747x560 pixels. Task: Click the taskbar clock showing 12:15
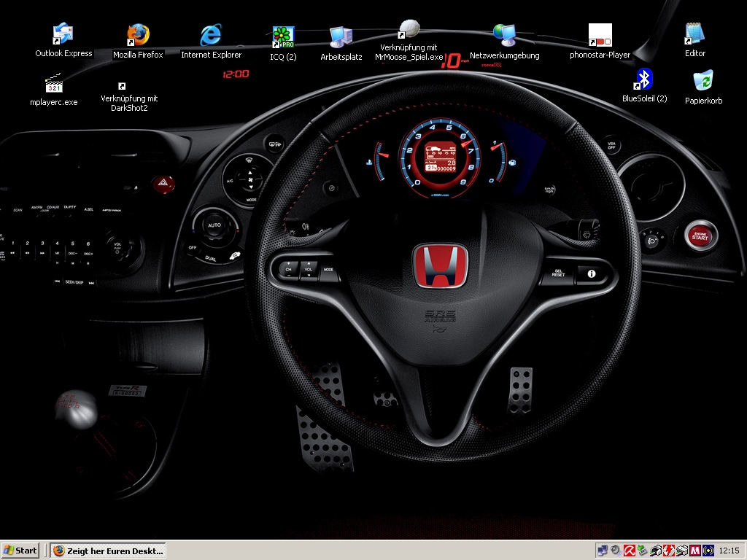[729, 551]
